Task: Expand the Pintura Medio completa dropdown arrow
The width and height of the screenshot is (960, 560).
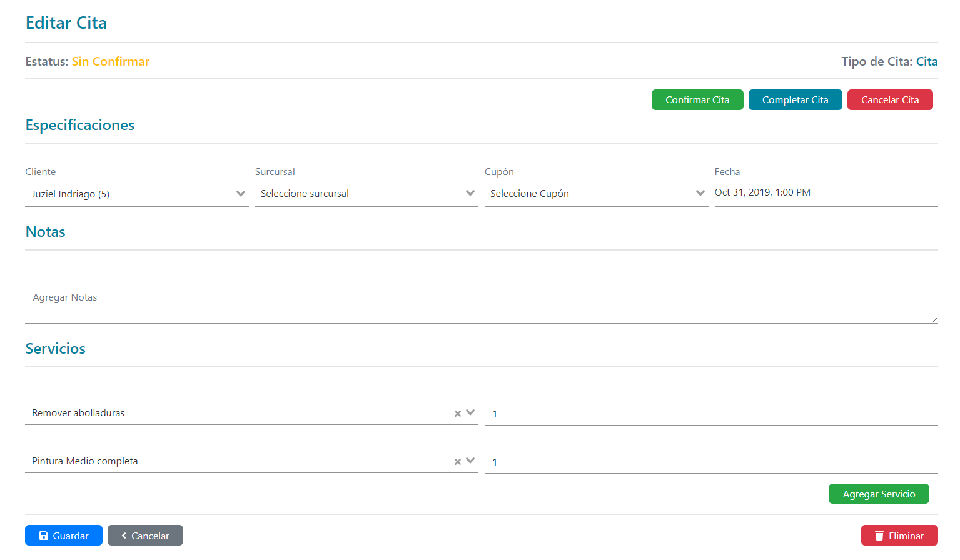Action: (470, 461)
